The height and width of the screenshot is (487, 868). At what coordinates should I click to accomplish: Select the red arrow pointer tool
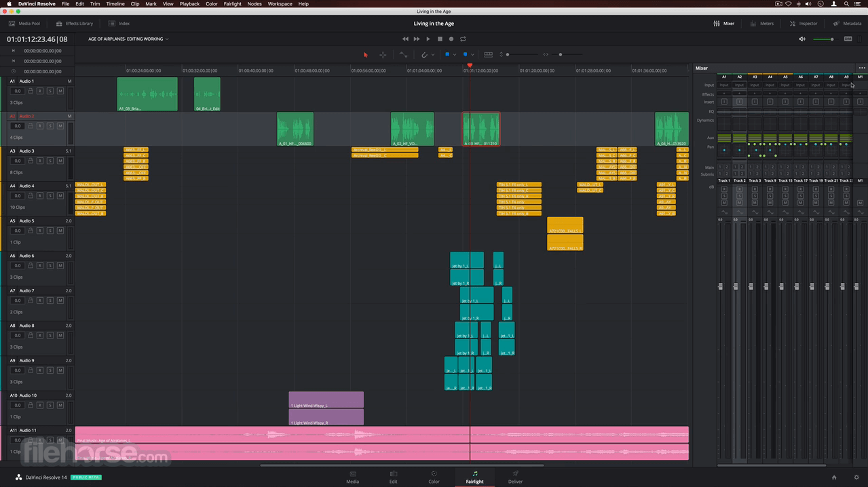[x=365, y=54]
